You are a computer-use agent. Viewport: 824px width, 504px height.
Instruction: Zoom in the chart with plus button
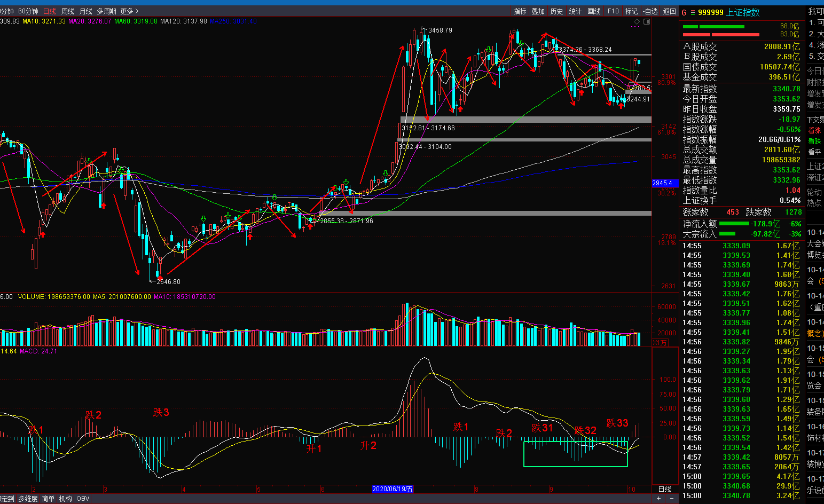tap(658, 499)
